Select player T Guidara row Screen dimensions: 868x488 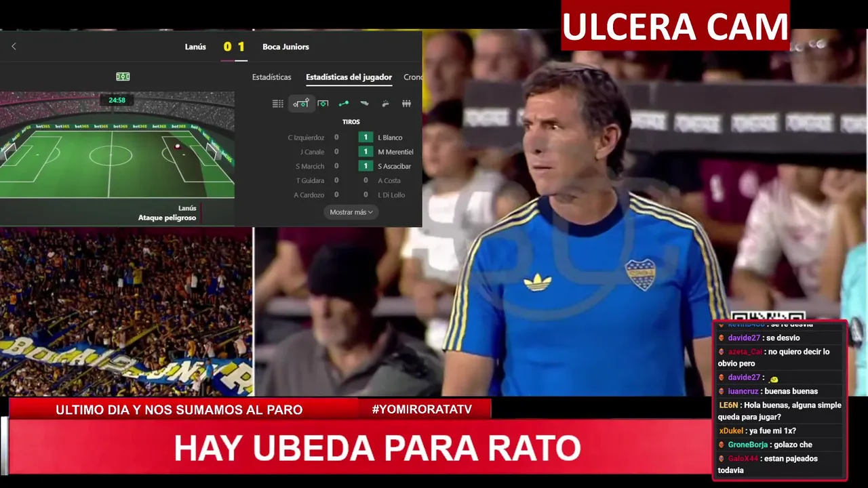coord(317,180)
